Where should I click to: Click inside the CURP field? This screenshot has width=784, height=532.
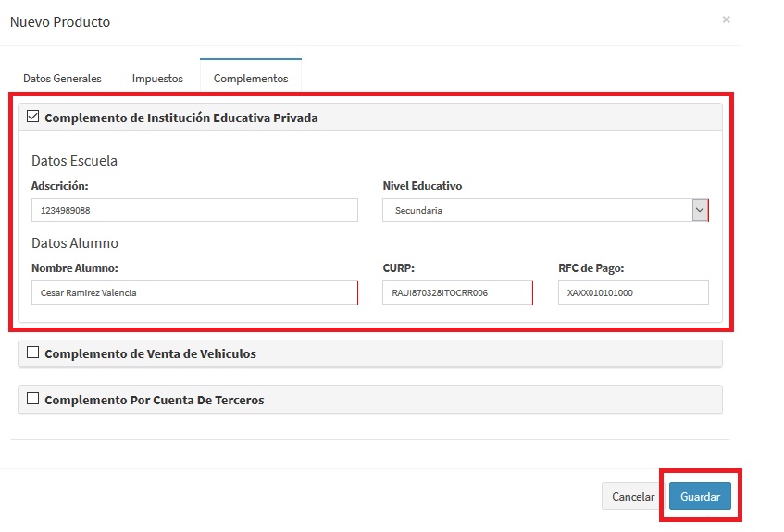click(x=457, y=293)
